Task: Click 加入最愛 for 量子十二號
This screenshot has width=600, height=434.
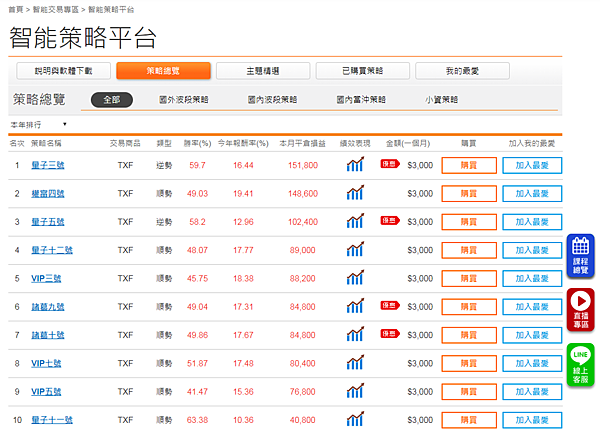Action: click(x=532, y=250)
